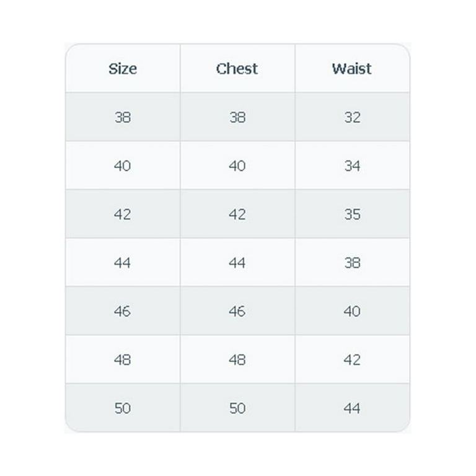Viewport: 476px width, 476px height.
Task: Select size 48 in the Size column
Action: click(123, 359)
